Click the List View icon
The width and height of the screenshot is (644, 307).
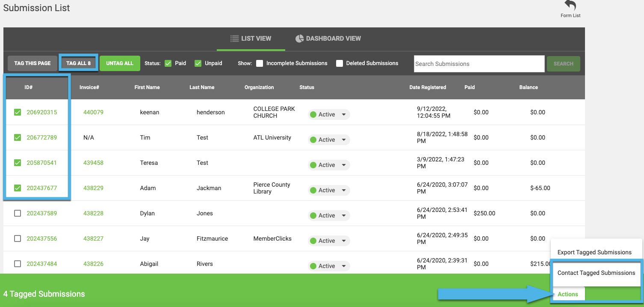click(x=234, y=39)
